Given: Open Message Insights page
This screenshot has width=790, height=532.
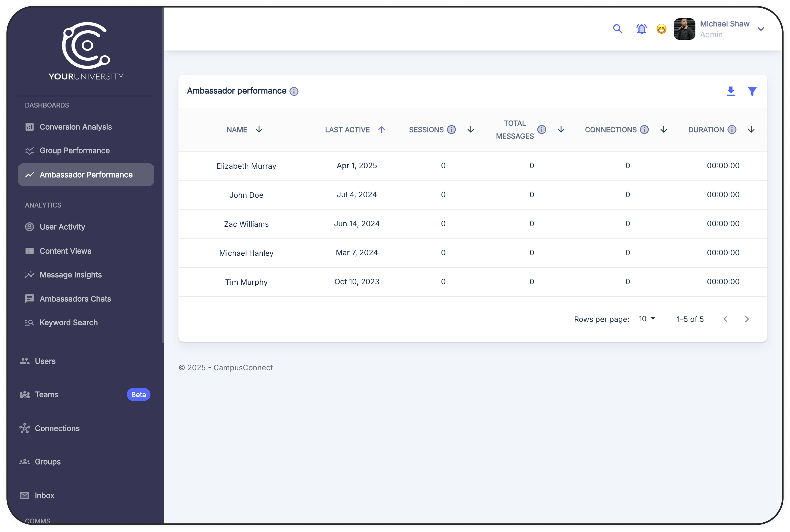Looking at the screenshot, I should (x=86, y=275).
